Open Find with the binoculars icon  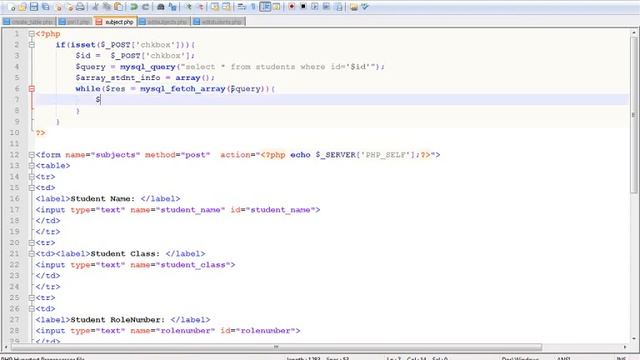coord(161,7)
